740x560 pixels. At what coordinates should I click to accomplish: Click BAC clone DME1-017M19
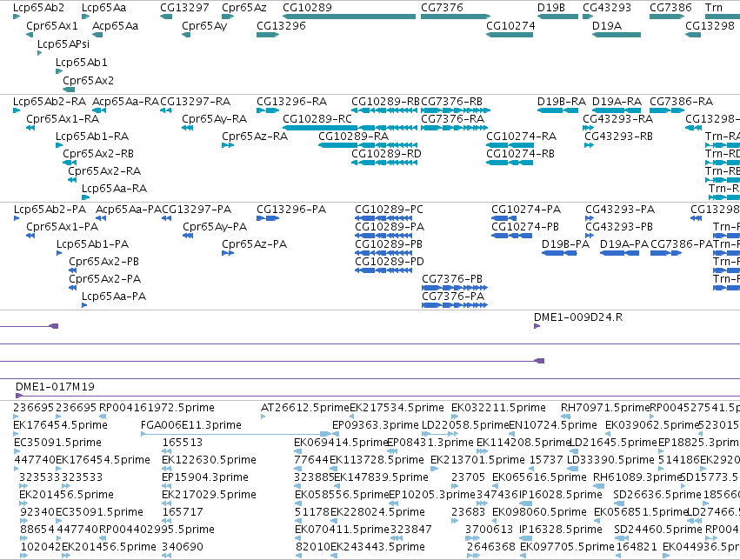point(377,396)
